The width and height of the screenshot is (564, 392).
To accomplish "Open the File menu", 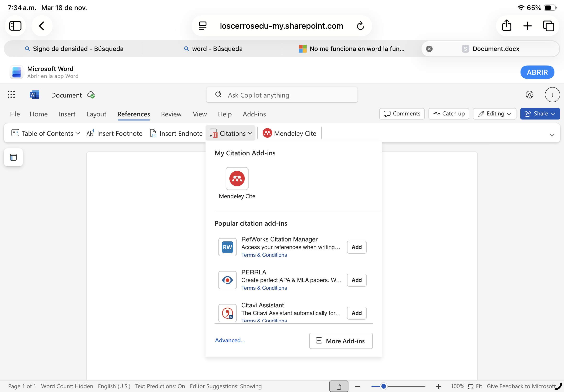I will (15, 114).
